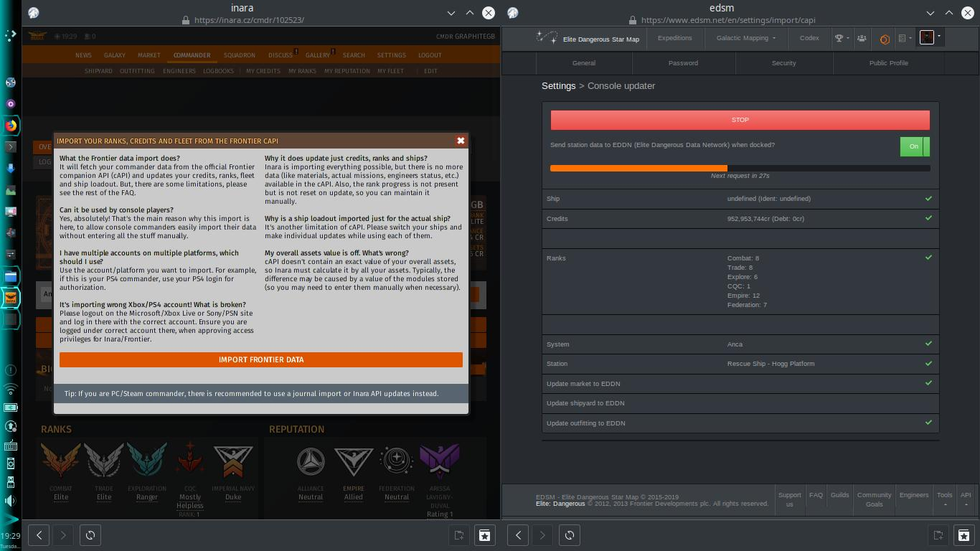980x551 pixels.
Task: Open the EDSM user avatar menu
Action: click(x=930, y=37)
